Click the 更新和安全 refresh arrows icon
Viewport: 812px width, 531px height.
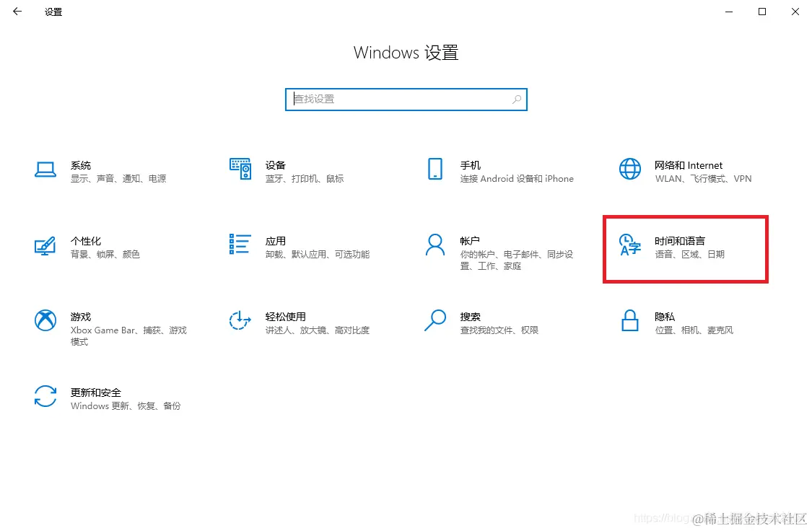tap(45, 396)
